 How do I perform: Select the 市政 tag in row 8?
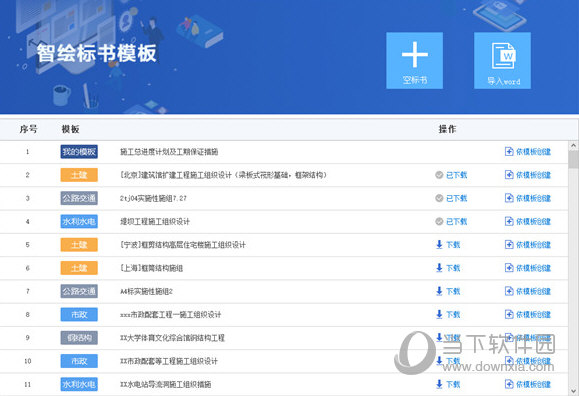coord(79,314)
